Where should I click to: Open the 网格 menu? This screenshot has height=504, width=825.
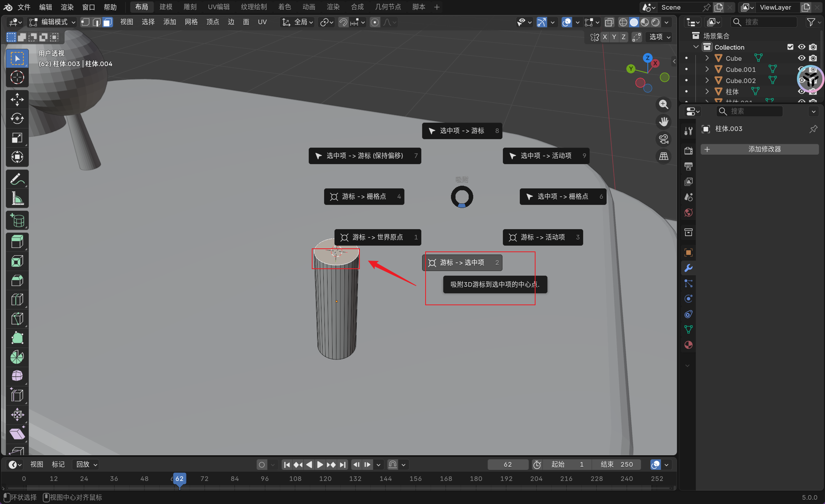coord(191,22)
